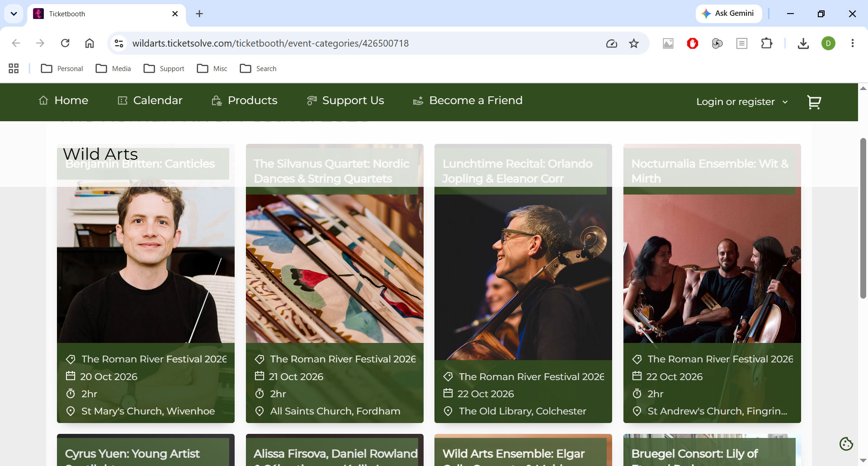Expand the Login or register dropdown

742,102
